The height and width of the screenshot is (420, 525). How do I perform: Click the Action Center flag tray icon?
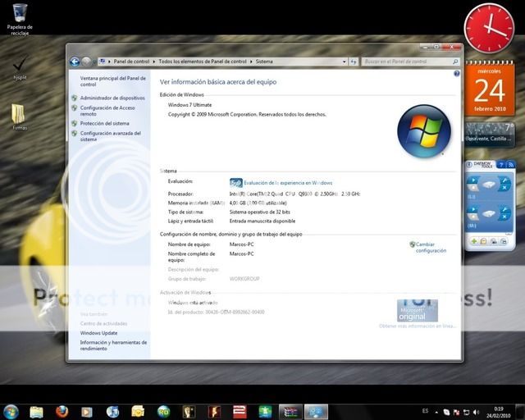coord(456,412)
